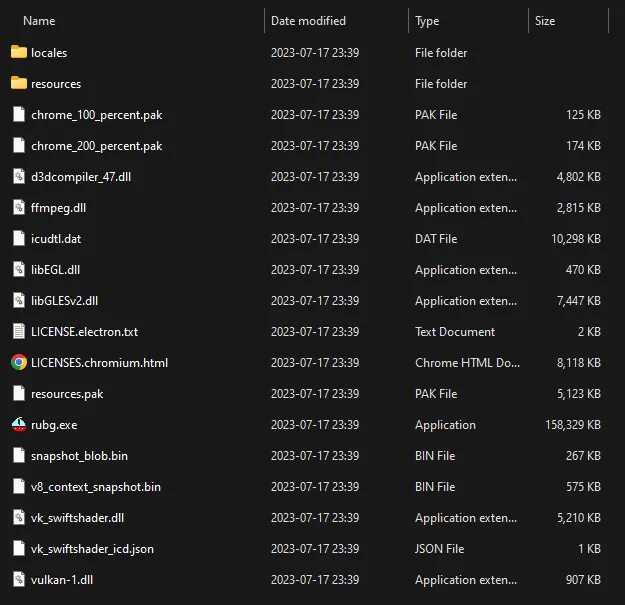Select the locales folder name

(49, 53)
